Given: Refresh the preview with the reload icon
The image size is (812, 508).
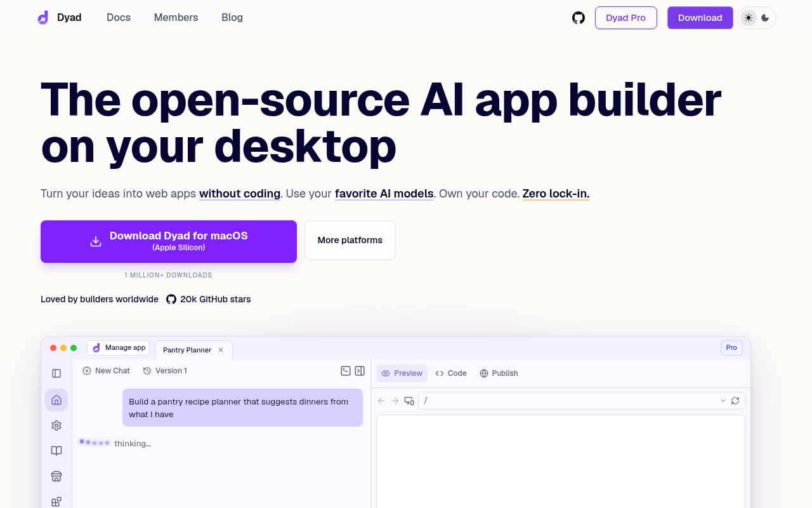Looking at the screenshot, I should coord(735,401).
